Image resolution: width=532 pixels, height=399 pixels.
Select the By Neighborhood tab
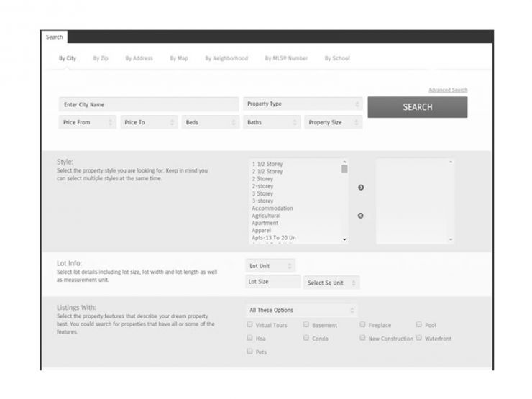pos(226,58)
